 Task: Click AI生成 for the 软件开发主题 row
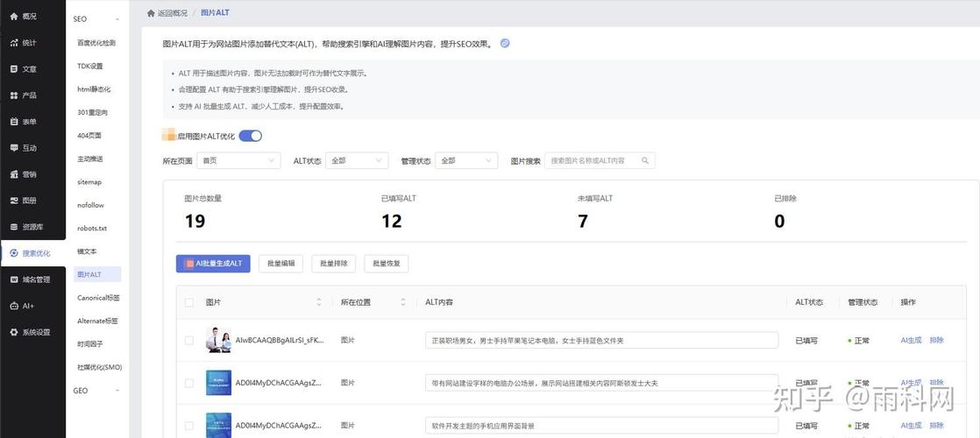911,426
